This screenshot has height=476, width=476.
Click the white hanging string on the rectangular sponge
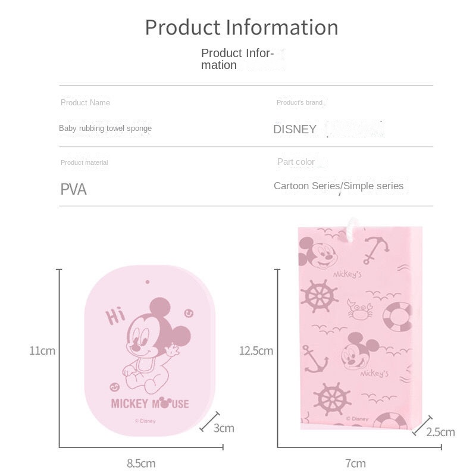[x=351, y=224]
